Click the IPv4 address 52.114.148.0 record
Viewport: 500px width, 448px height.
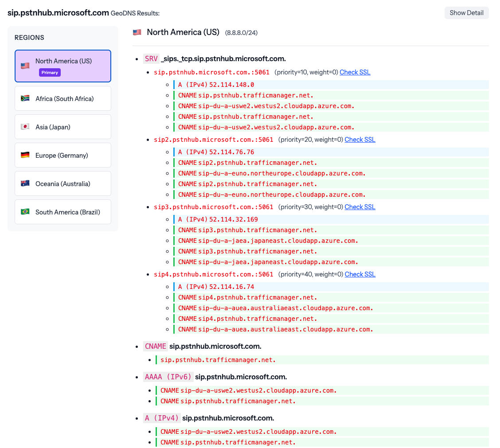[x=231, y=85]
